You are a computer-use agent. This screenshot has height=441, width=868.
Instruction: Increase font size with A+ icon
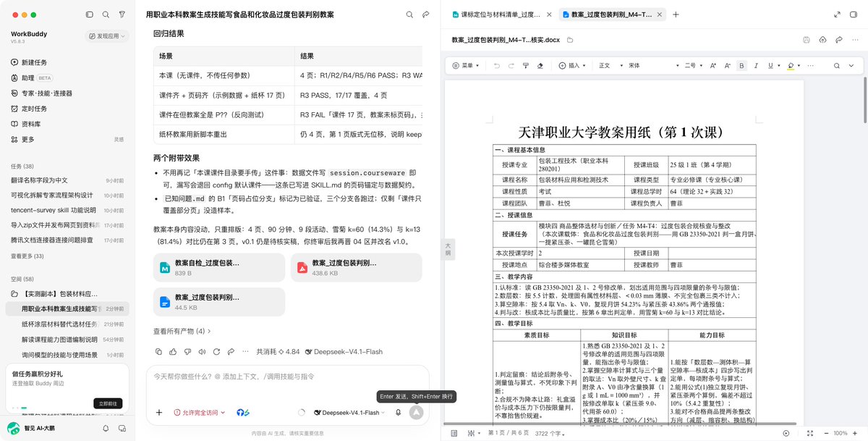[713, 66]
